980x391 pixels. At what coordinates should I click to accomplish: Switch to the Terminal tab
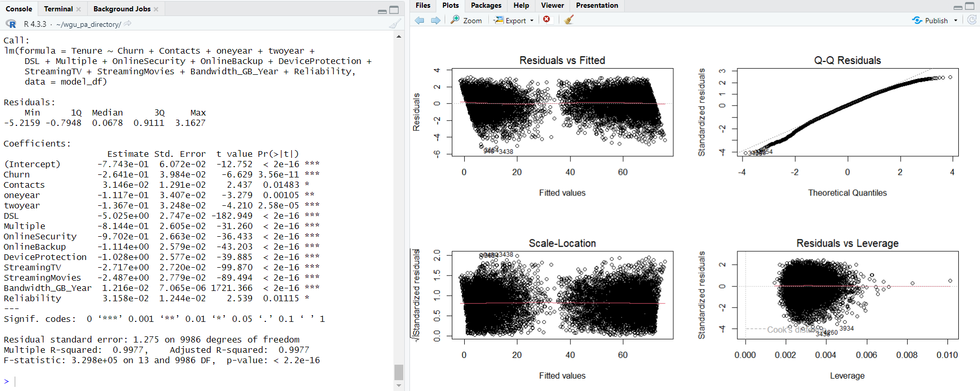point(58,9)
